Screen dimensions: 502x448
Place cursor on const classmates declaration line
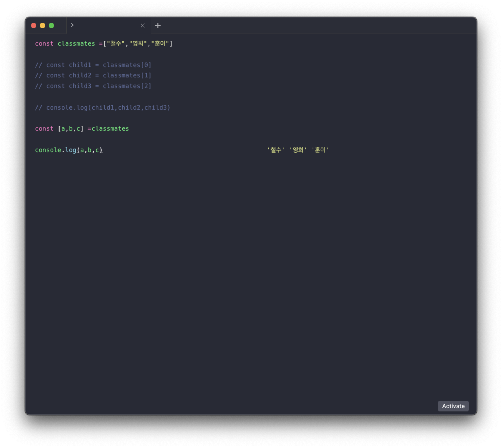(76, 44)
